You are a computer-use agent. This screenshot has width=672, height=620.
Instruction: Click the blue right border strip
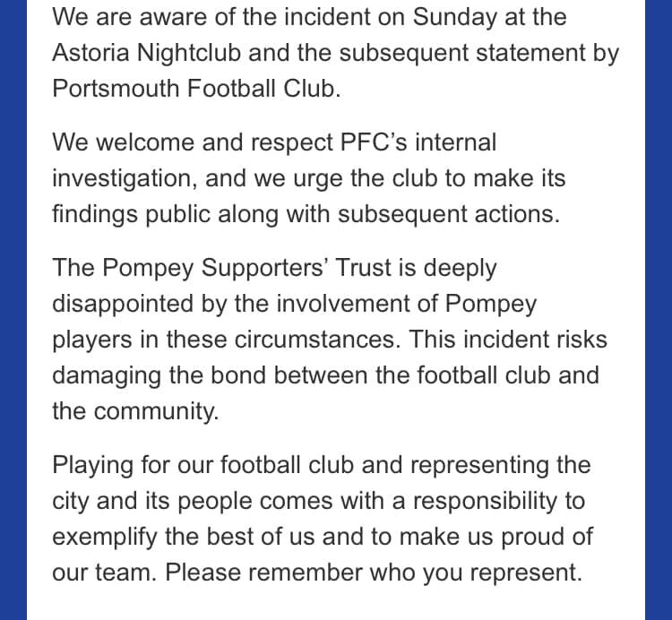point(659,310)
